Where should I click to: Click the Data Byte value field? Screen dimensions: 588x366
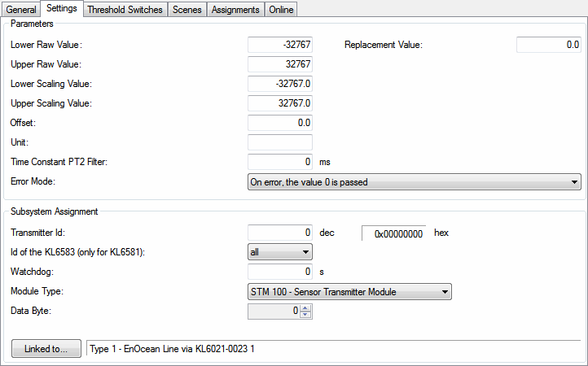[274, 311]
